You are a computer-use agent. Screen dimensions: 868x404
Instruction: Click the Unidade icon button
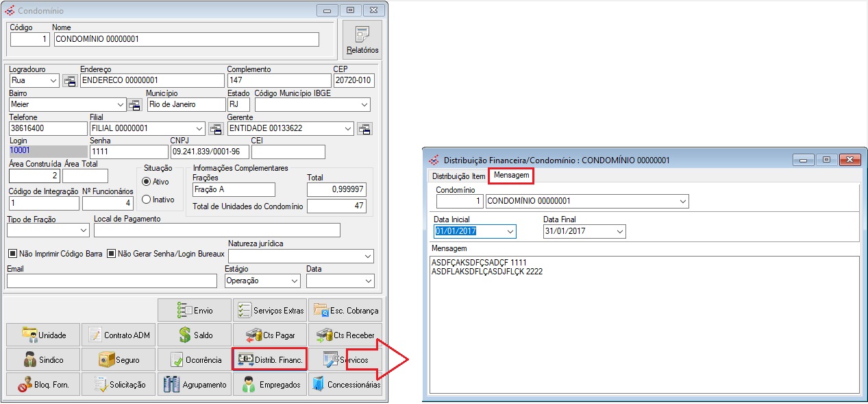(43, 335)
